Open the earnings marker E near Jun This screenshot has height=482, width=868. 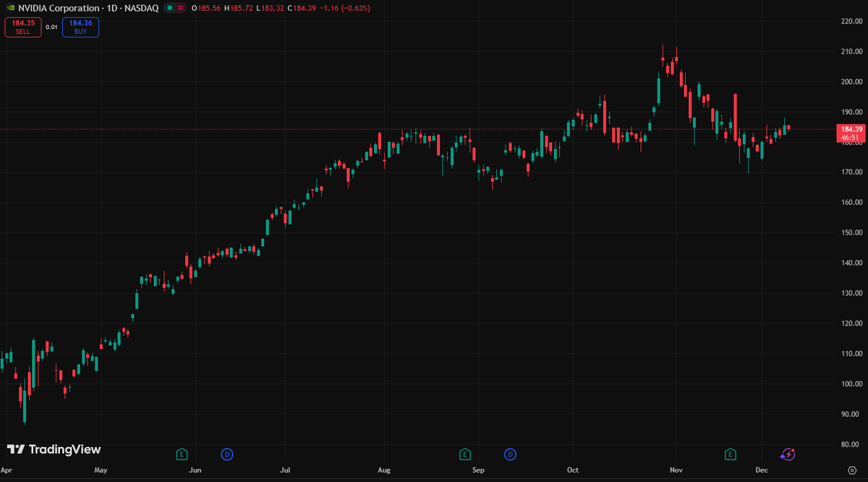pos(182,454)
